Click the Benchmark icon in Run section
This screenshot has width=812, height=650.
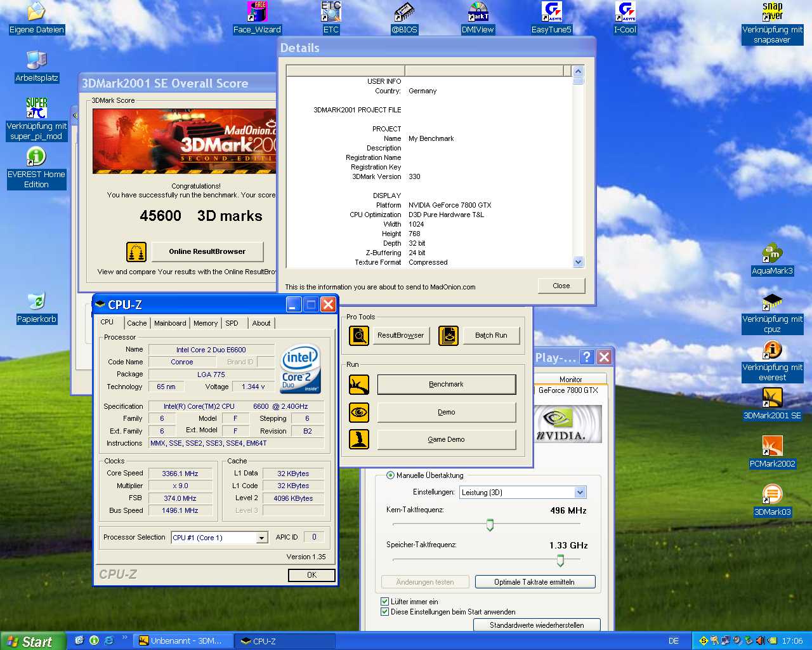(x=359, y=384)
